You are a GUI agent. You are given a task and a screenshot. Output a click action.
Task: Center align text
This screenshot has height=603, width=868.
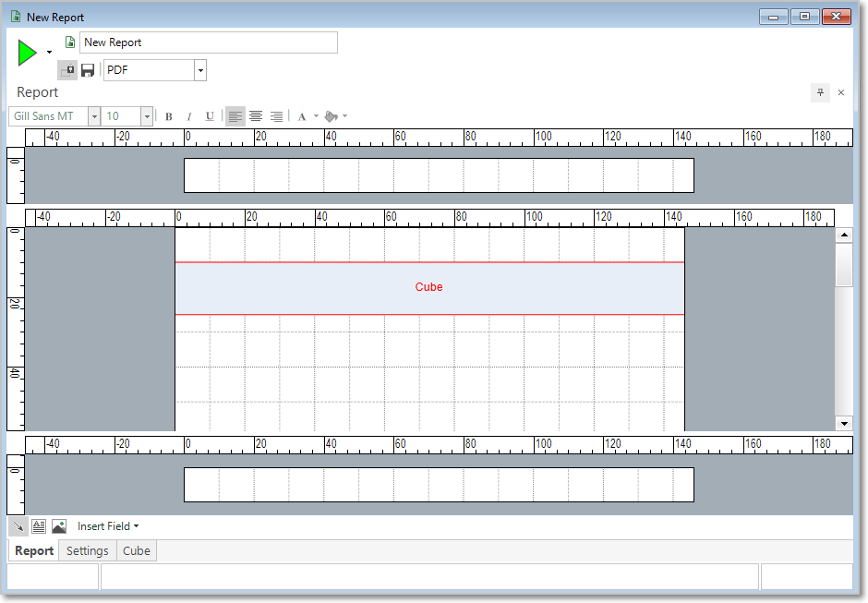[256, 116]
